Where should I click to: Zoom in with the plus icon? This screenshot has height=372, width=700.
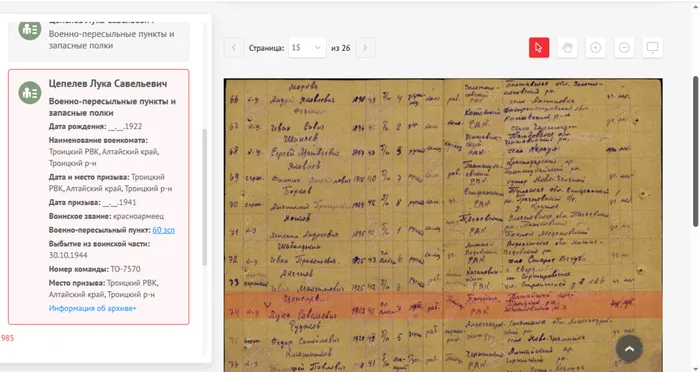[x=596, y=48]
